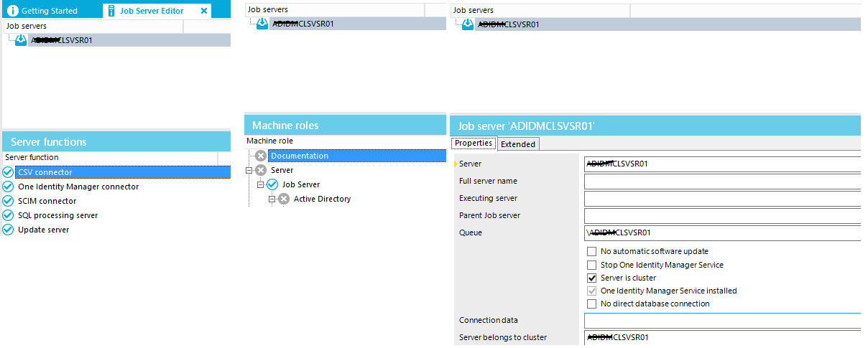Close the Job Server Editor tab
868x348 pixels.
point(204,11)
